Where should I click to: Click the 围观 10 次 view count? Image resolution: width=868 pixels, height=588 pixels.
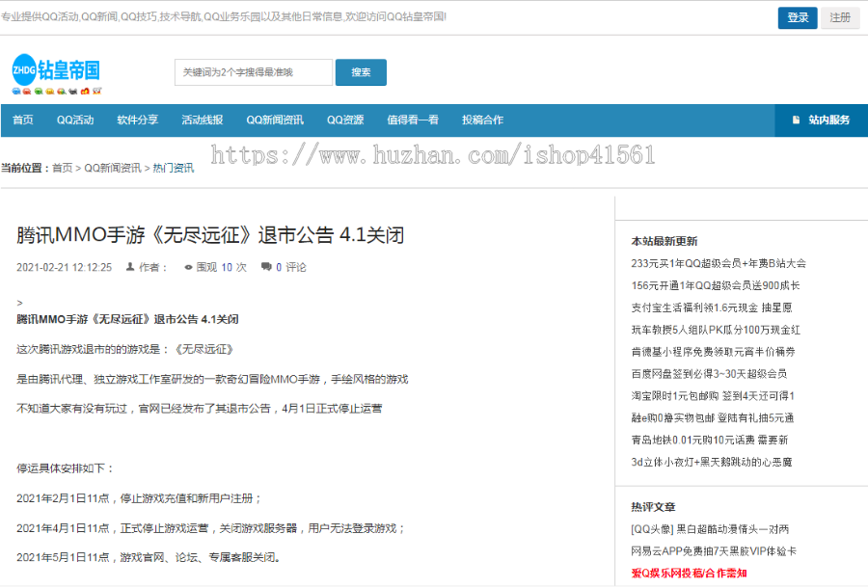[222, 267]
